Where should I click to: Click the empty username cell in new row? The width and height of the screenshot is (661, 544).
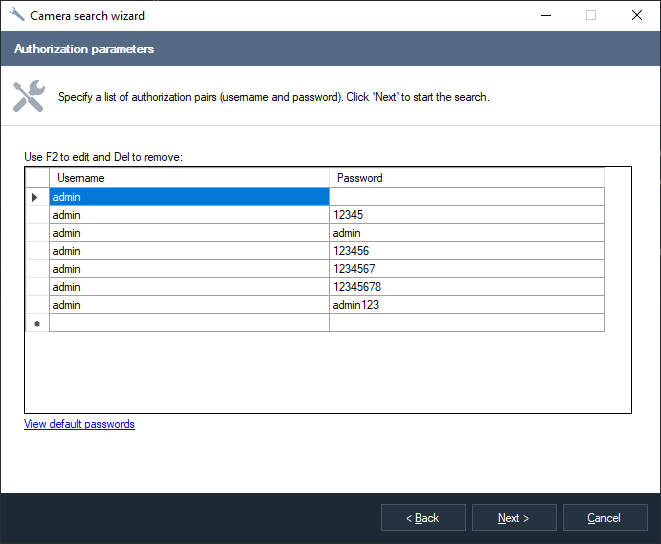pos(189,323)
